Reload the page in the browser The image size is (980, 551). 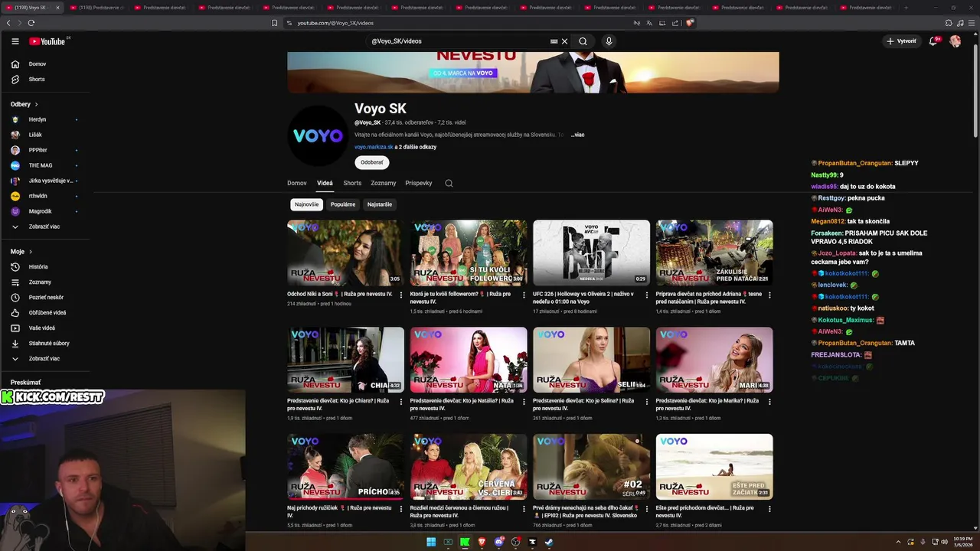pos(31,23)
